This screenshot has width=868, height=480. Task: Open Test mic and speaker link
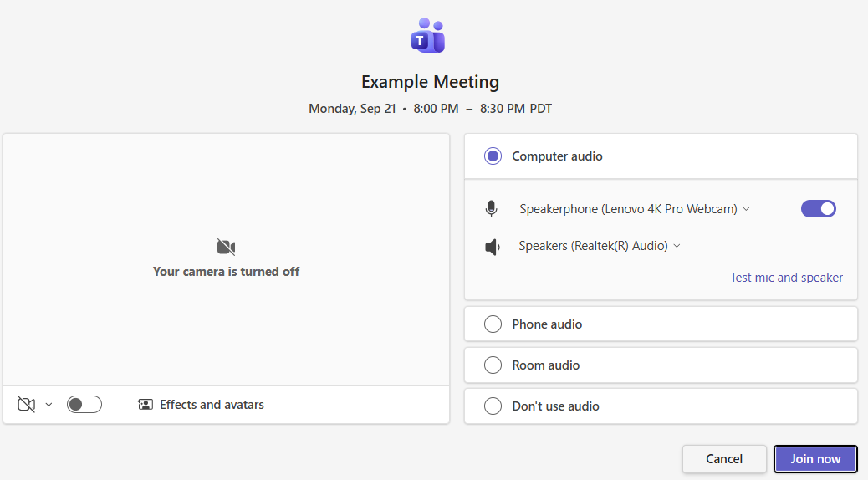pos(786,278)
